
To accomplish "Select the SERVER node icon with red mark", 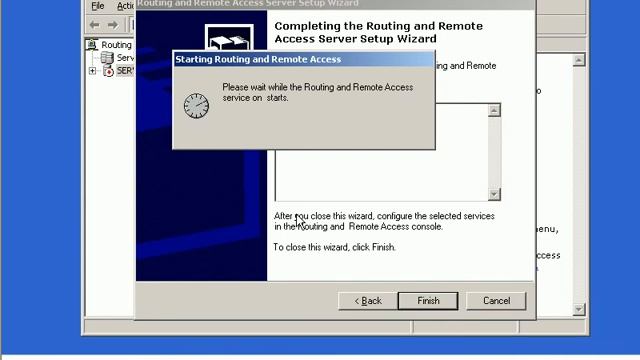I will pos(109,71).
